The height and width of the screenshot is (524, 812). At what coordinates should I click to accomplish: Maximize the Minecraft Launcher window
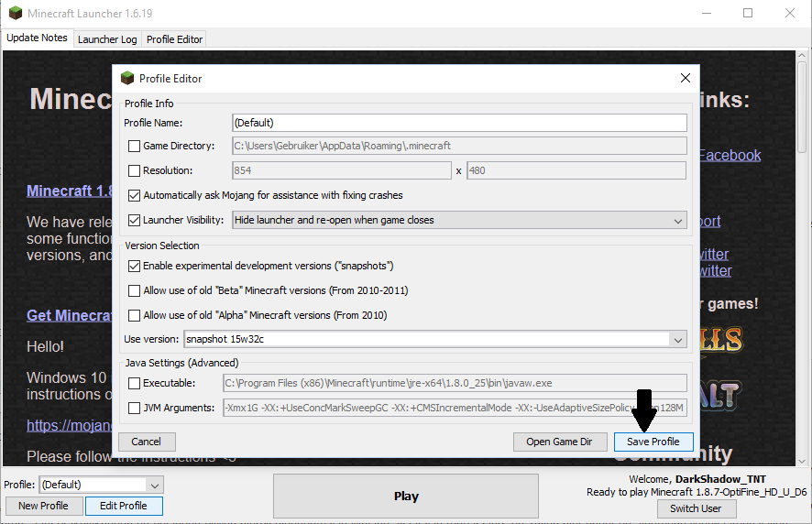click(748, 13)
